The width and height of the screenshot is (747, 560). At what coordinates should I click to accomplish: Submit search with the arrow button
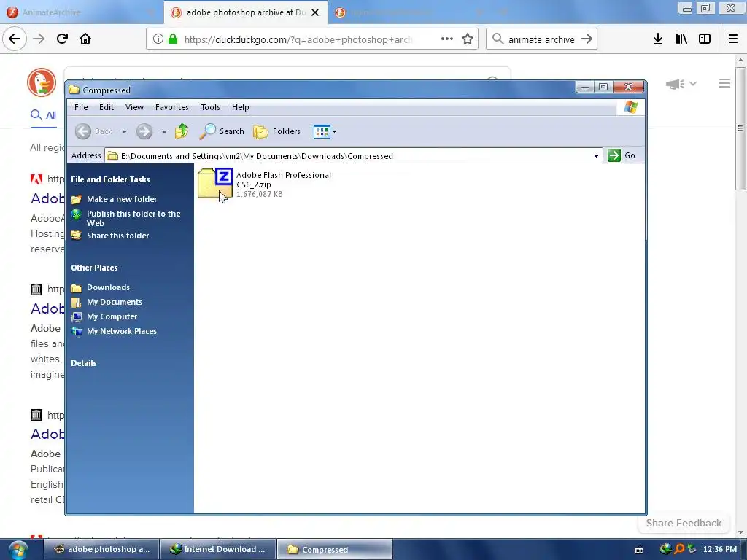(587, 39)
